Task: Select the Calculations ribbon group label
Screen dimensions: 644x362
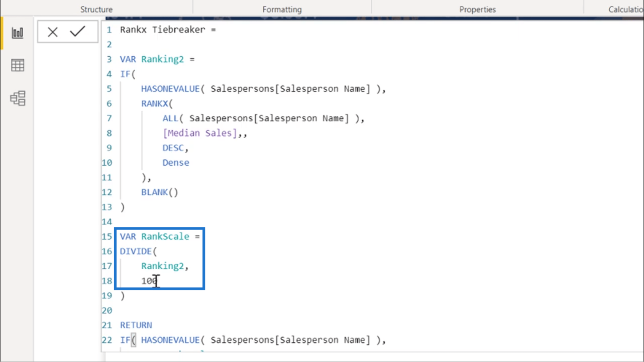Action: point(626,9)
